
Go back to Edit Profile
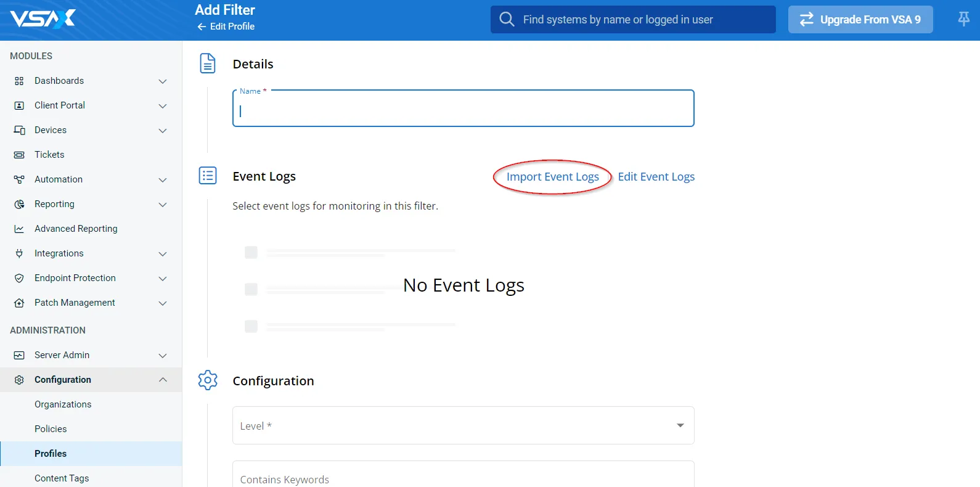(226, 27)
